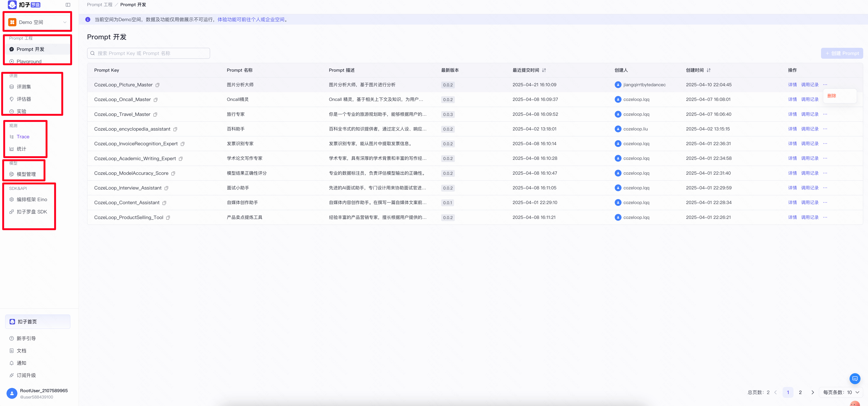868x406 pixels.
Task: Copy the CozeLoop_ProductSelling_Tool key
Action: point(168,218)
